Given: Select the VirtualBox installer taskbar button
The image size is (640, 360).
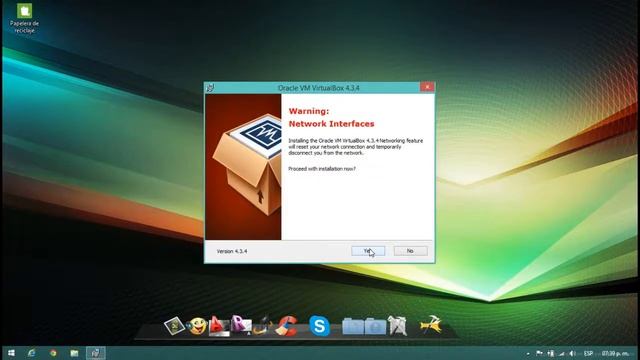Looking at the screenshot, I should coord(96,353).
